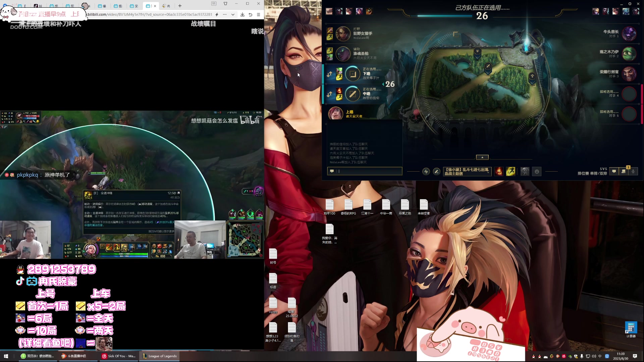Click the address bar lightning icon
Screen dimensions: 644x362
coord(217,14)
